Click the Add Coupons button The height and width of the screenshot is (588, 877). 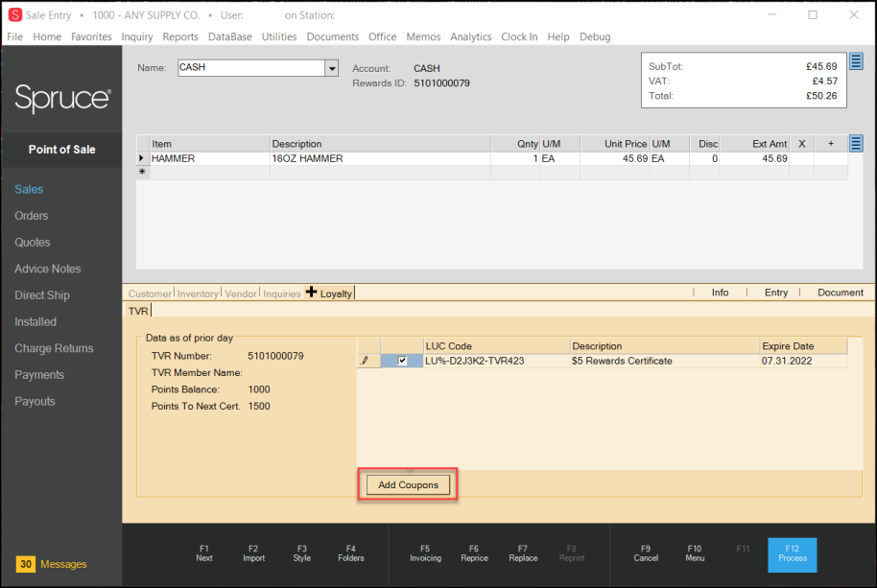408,484
